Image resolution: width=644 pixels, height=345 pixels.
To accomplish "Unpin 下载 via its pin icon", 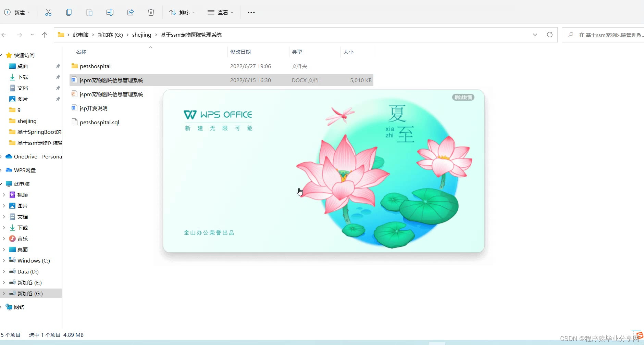I will point(58,77).
